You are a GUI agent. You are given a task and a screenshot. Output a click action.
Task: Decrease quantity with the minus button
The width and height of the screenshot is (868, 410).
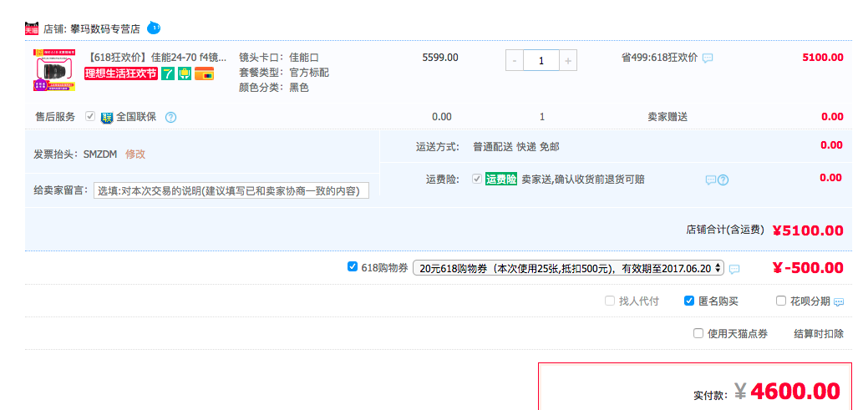(515, 61)
